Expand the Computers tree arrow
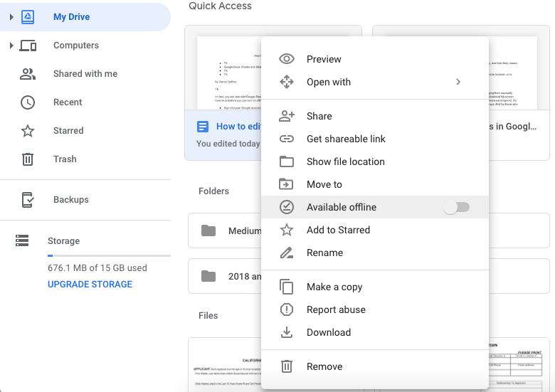This screenshot has height=392, width=555. click(11, 46)
